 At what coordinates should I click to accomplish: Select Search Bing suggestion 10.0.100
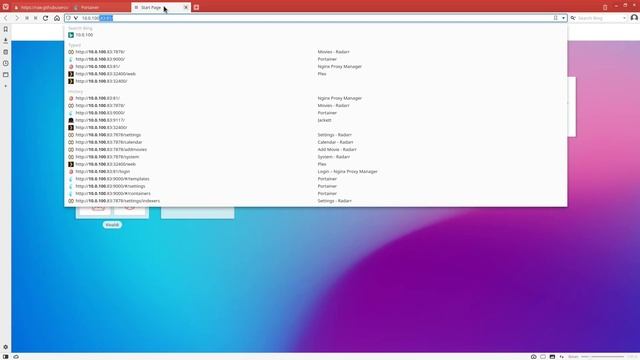point(316,35)
